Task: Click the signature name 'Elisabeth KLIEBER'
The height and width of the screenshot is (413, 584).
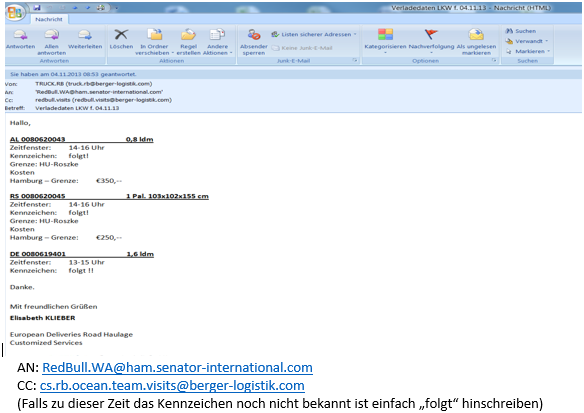Action: point(42,318)
